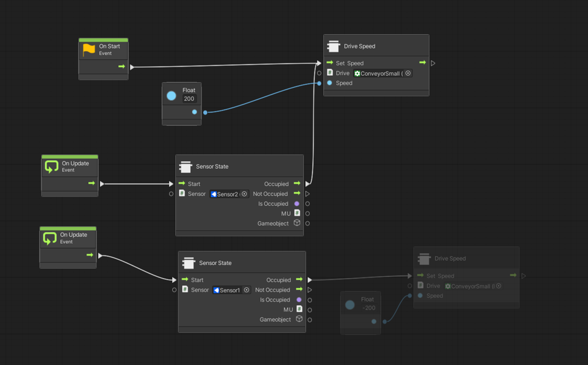Click the Set Speed output arrow on top Drive Speed

pyautogui.click(x=423, y=63)
